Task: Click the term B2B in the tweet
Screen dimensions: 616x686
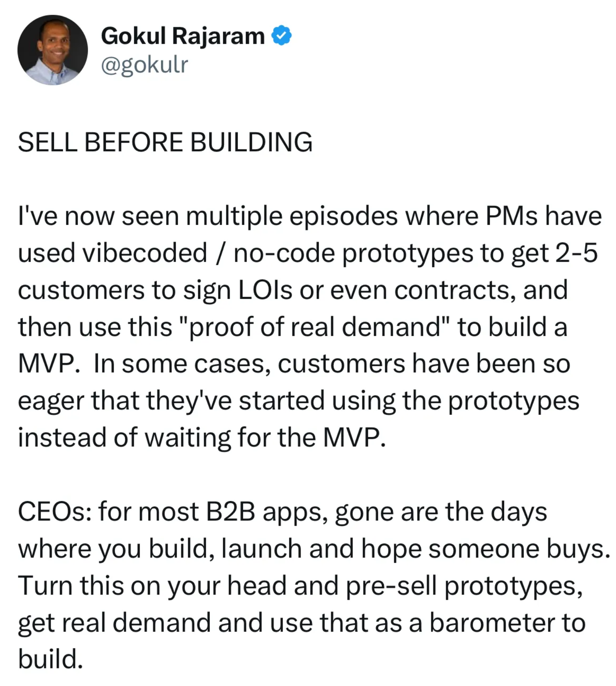Action: click(230, 512)
